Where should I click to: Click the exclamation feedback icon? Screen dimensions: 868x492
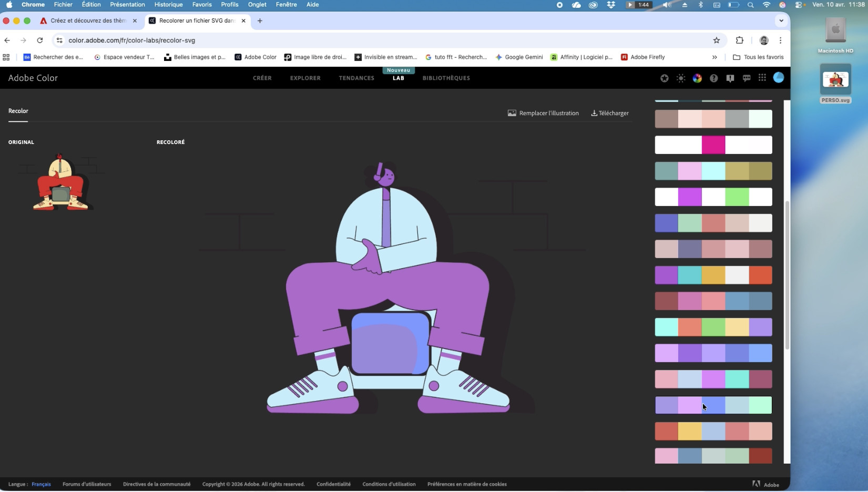click(x=730, y=78)
